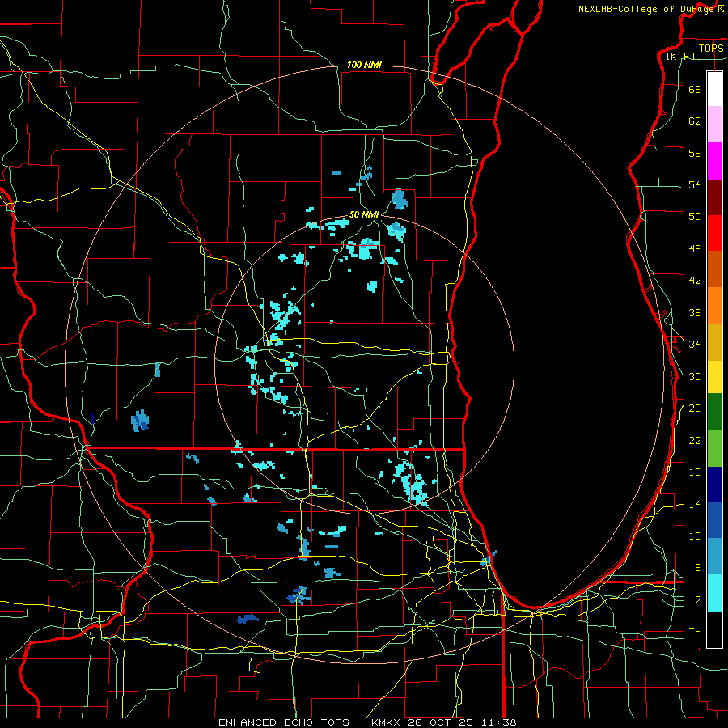The image size is (728, 728).
Task: Click the 62 legend value
Action: [x=695, y=121]
